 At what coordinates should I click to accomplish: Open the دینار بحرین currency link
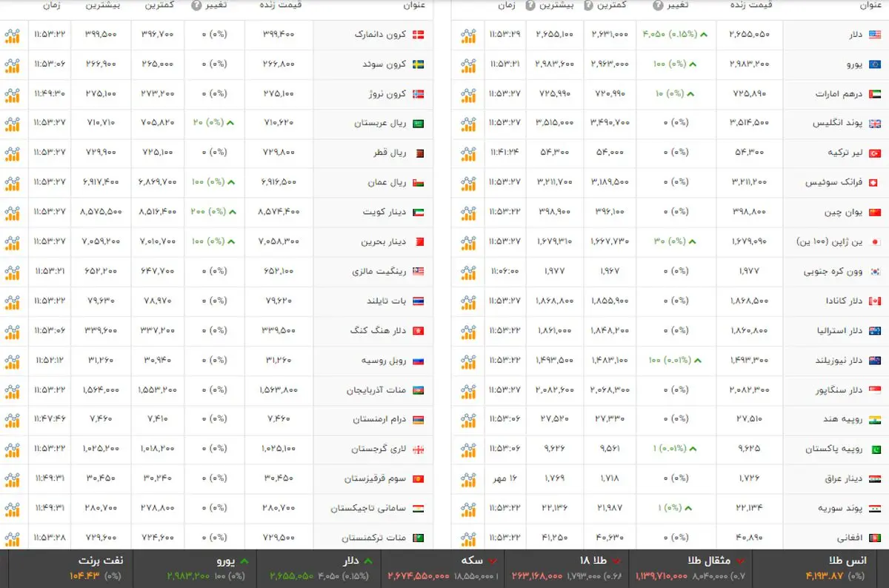[384, 242]
